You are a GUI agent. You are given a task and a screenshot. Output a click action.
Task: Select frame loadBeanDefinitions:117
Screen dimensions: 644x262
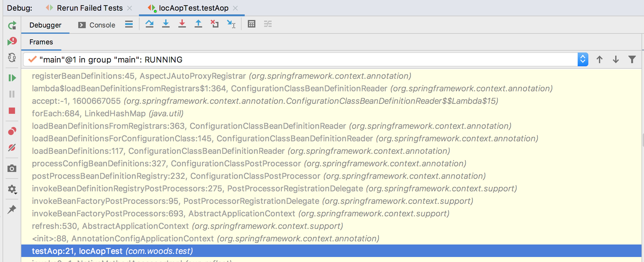[331, 151]
